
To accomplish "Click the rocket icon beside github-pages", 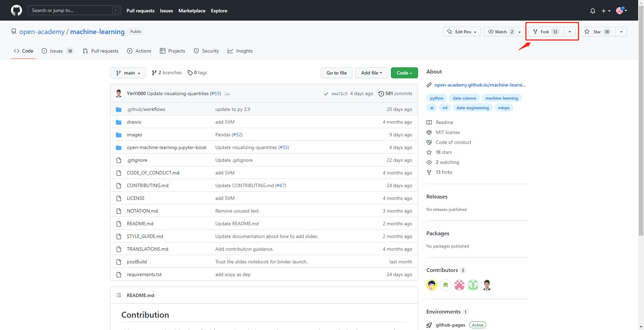I will [x=429, y=325].
